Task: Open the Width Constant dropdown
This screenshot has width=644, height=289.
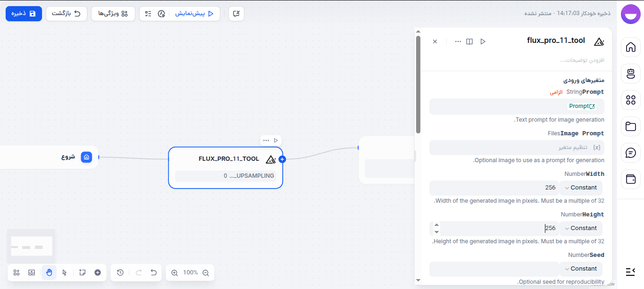Action: coord(581,187)
